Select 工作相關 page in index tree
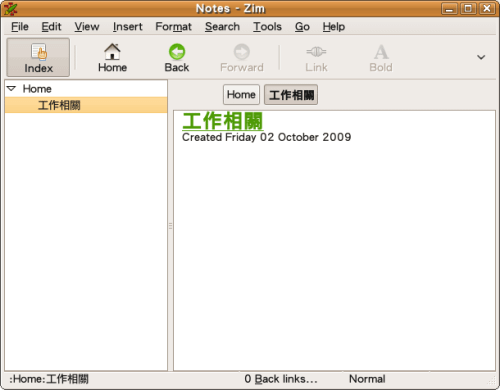The width and height of the screenshot is (500, 390). tap(86, 105)
